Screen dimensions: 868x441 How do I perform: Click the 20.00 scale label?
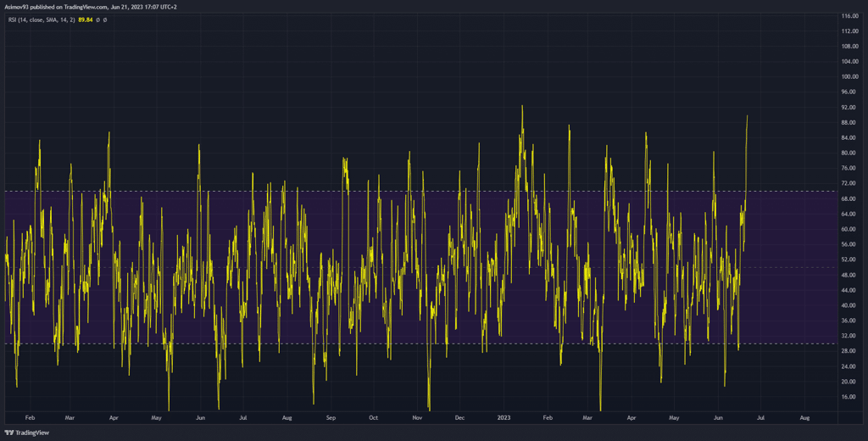[849, 382]
